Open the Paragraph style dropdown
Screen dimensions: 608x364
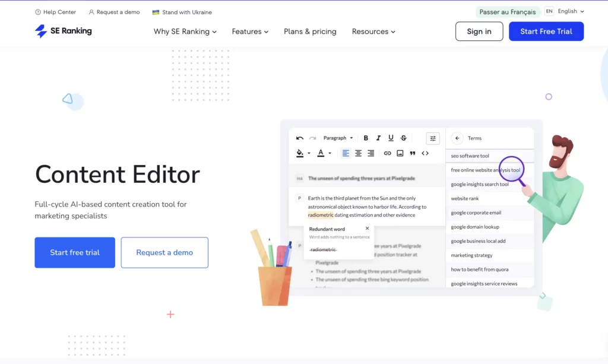(337, 138)
